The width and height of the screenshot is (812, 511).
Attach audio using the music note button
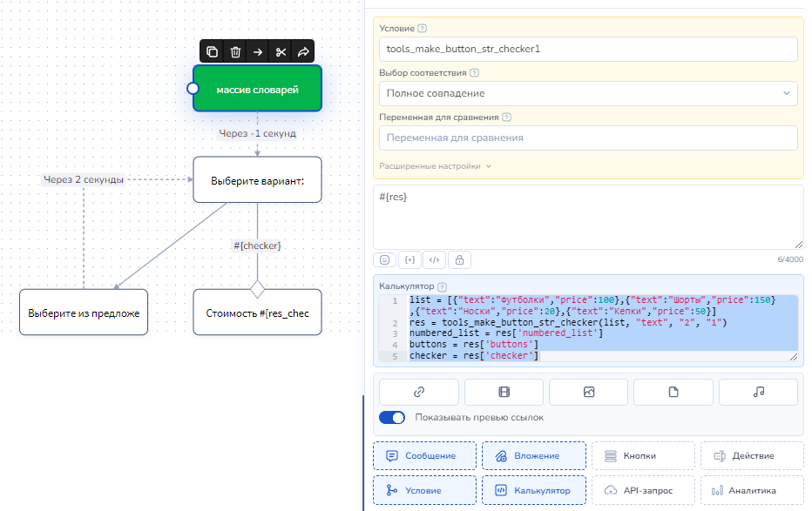coord(758,392)
